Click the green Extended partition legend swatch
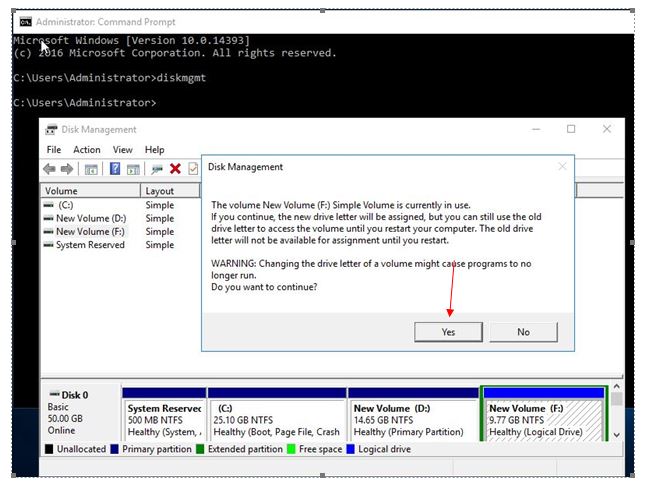Image resolution: width=647 pixels, height=483 pixels. pos(200,449)
